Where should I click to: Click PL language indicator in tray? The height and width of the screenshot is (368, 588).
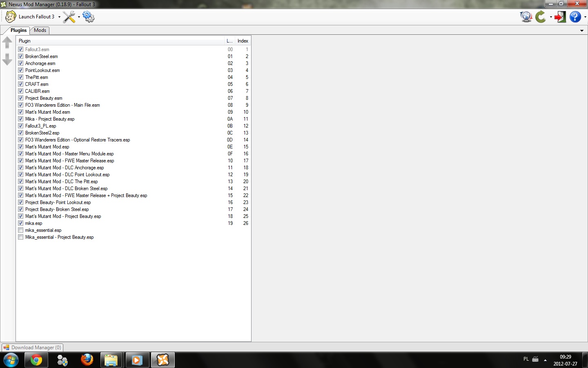click(x=526, y=359)
